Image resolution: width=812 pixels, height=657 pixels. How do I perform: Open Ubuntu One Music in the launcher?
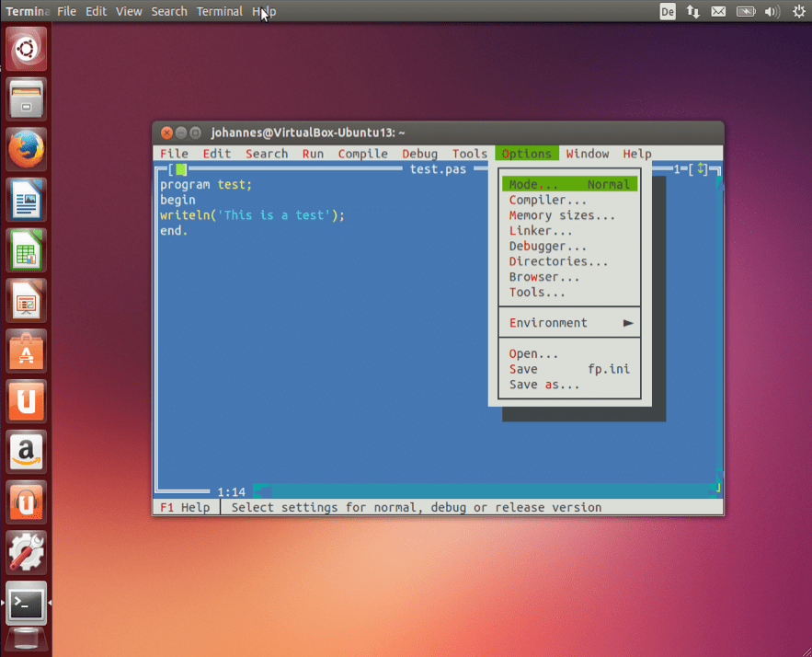(26, 501)
